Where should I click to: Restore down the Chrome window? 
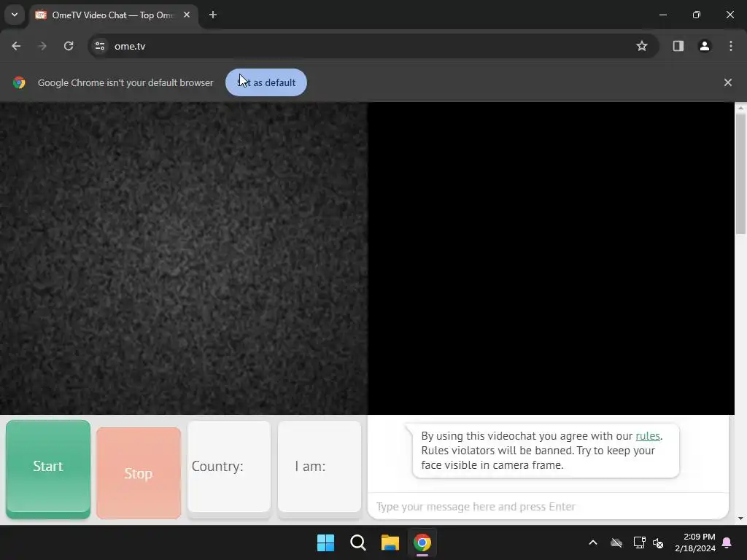pos(697,15)
